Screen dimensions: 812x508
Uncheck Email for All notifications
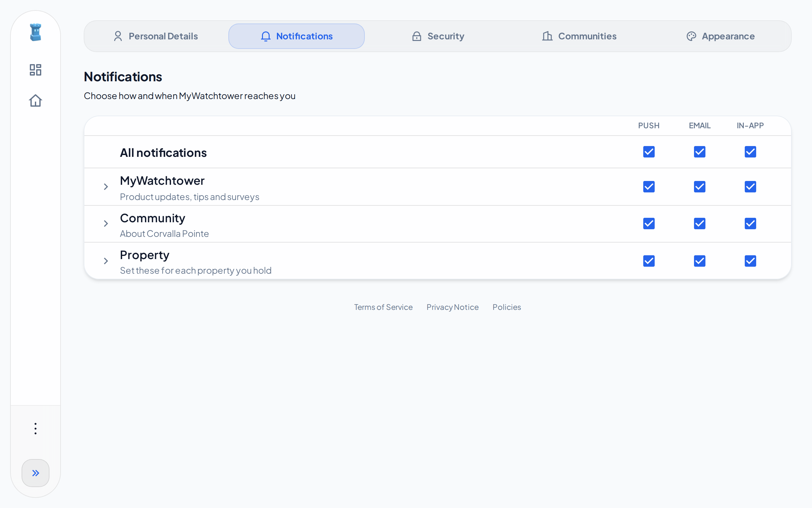point(700,152)
